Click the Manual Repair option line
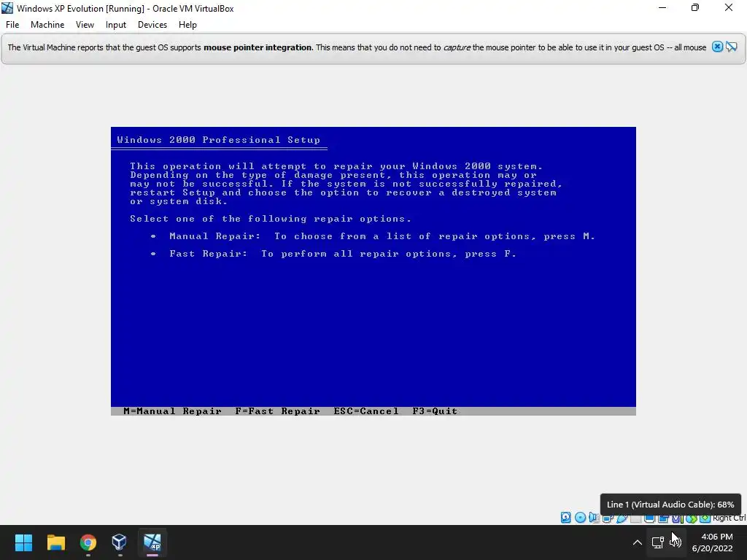The height and width of the screenshot is (560, 747). (x=373, y=236)
